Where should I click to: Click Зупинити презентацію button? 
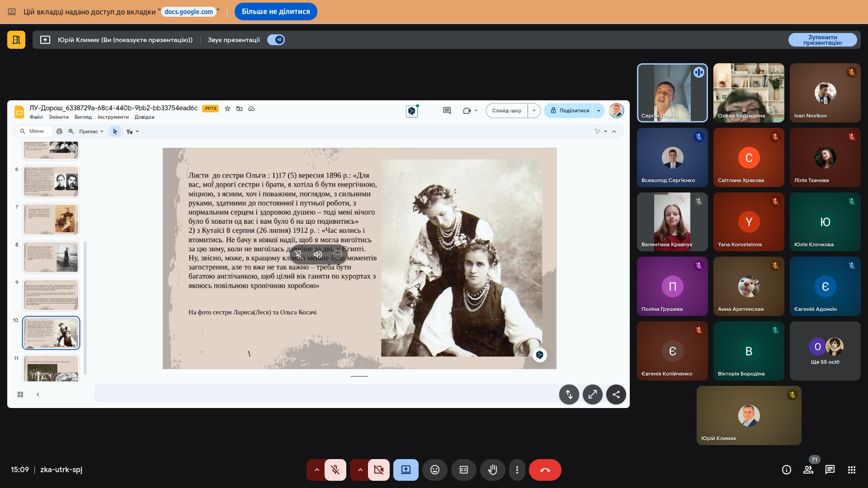click(822, 40)
